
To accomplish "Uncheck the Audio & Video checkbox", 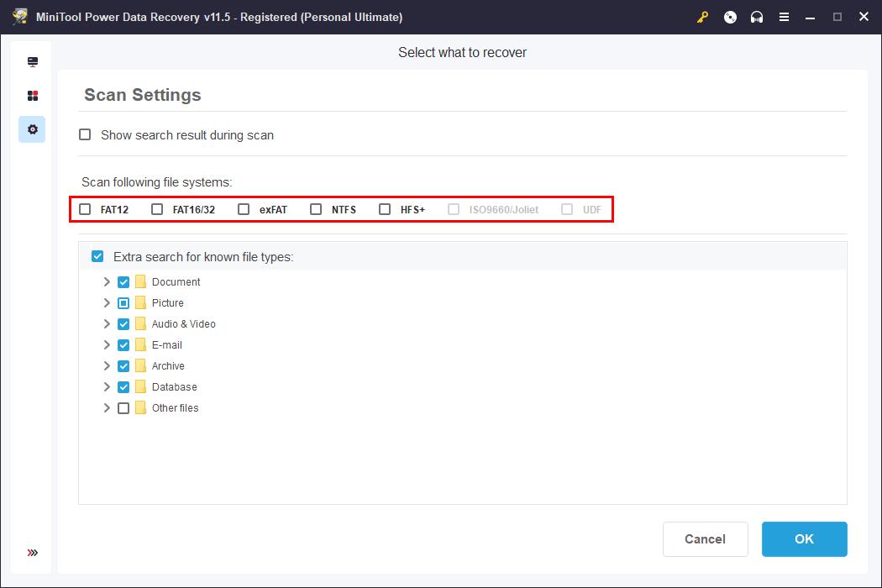I will (123, 324).
